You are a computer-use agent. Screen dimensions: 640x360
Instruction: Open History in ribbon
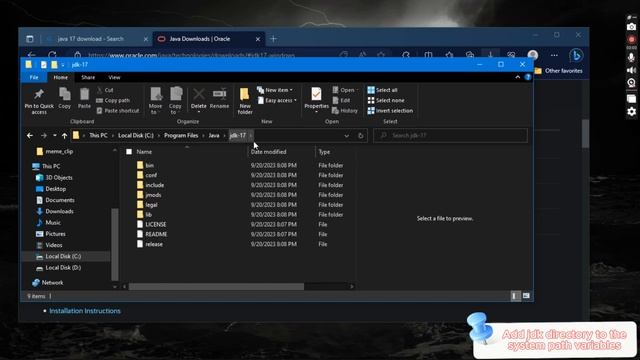click(x=345, y=111)
